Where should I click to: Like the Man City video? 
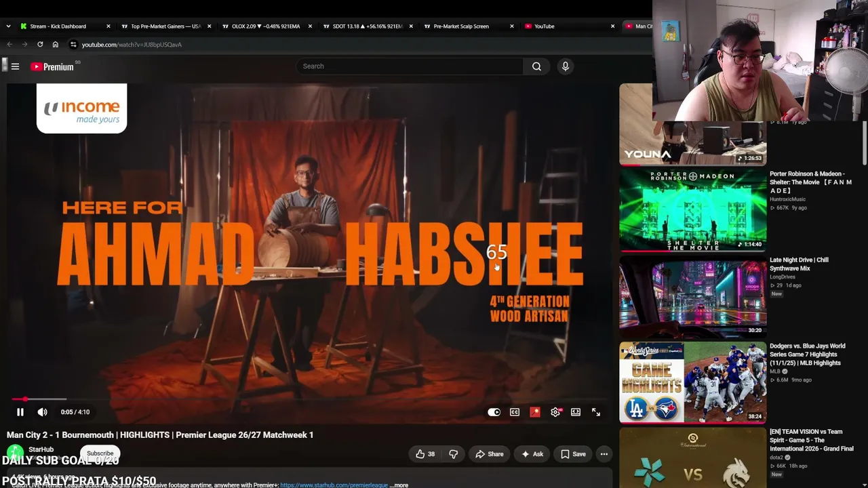[x=425, y=454]
